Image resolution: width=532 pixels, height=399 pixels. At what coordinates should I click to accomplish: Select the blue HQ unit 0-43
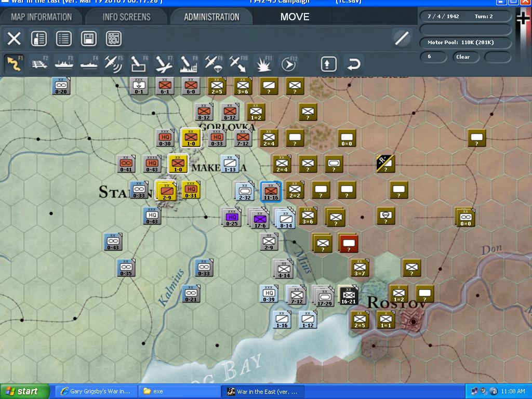tap(152, 216)
